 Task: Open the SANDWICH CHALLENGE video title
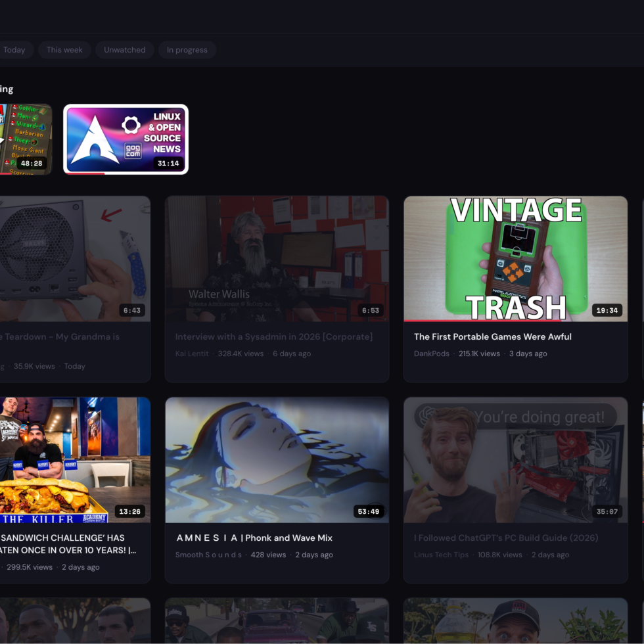[68, 544]
